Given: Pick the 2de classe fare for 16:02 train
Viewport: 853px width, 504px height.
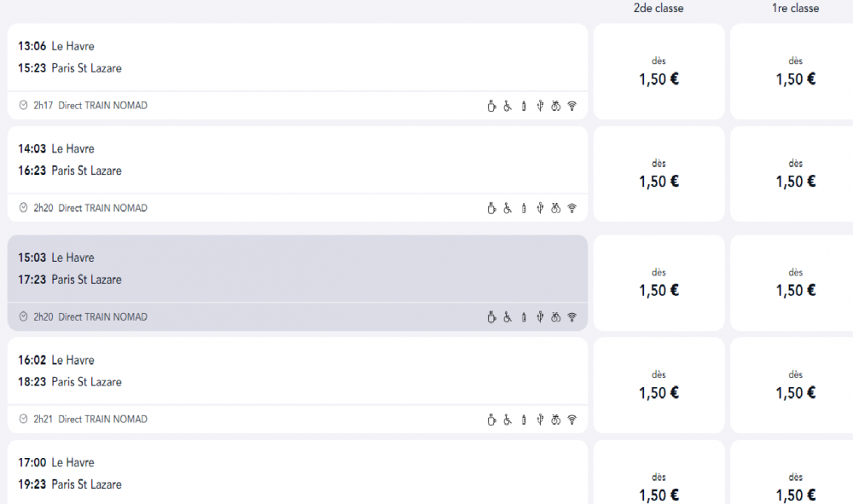Looking at the screenshot, I should pos(659,385).
